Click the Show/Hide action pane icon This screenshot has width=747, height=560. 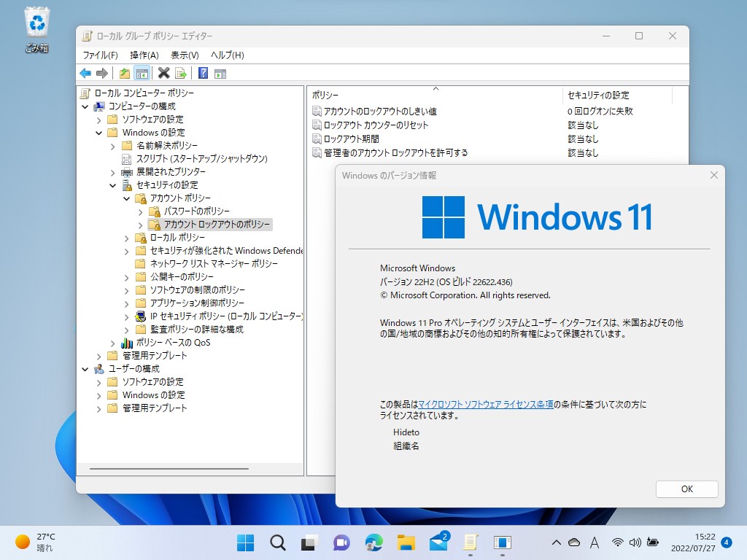pos(220,74)
